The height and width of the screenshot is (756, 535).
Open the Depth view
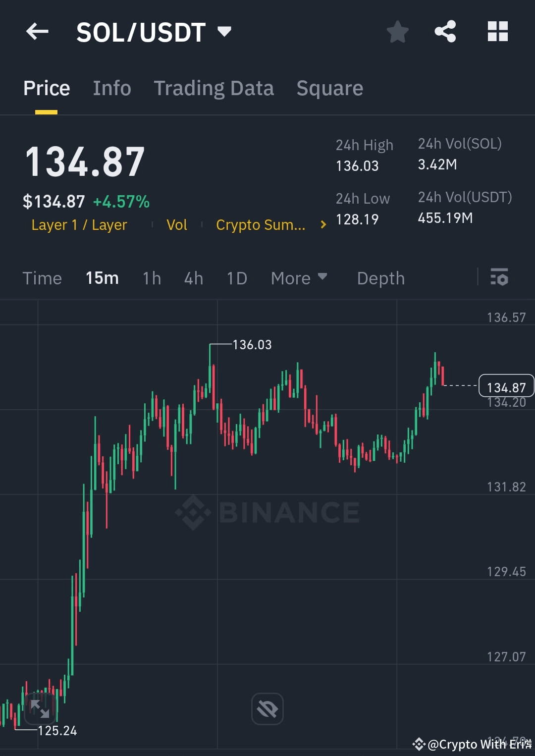[380, 278]
